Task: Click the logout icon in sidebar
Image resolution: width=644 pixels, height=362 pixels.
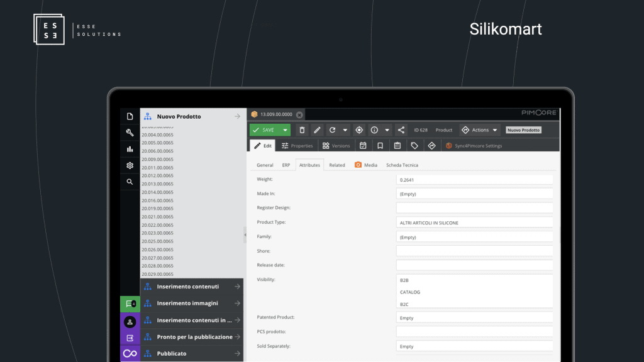Action: [130, 338]
